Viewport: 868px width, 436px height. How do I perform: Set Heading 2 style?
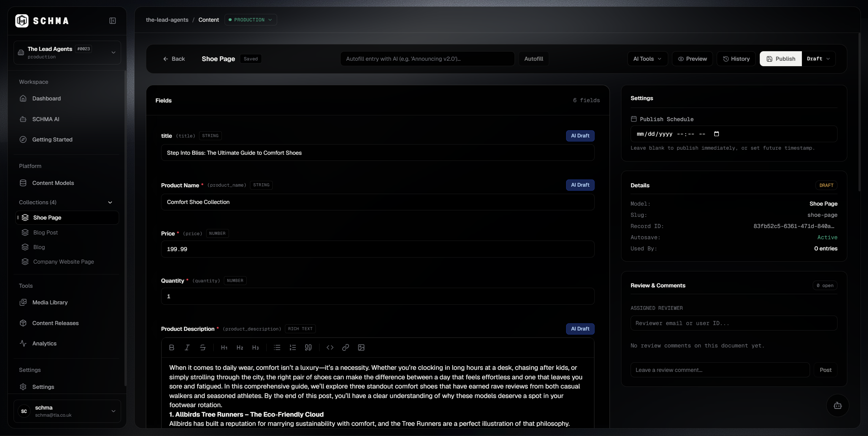(x=240, y=347)
